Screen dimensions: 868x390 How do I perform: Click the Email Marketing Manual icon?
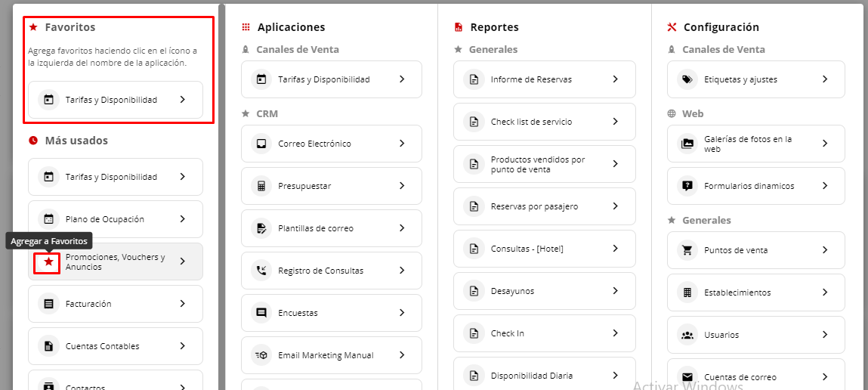pyautogui.click(x=261, y=355)
